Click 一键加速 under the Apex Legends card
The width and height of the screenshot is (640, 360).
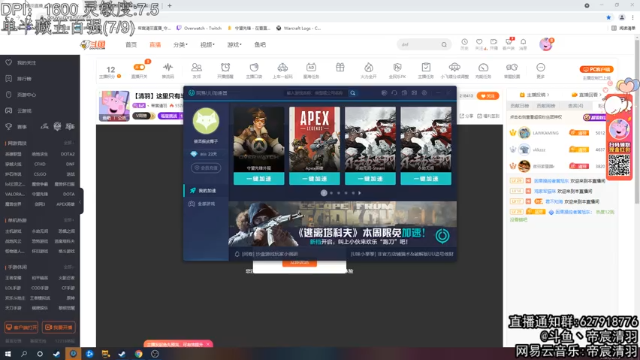pos(314,179)
